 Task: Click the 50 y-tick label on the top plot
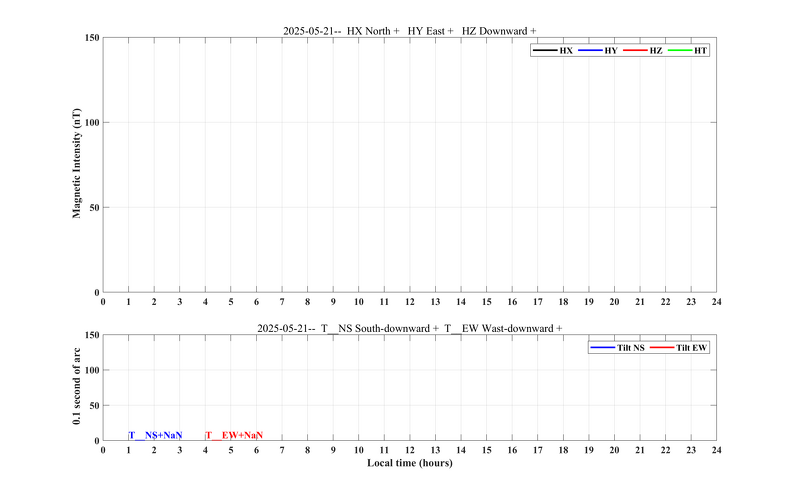tap(93, 208)
